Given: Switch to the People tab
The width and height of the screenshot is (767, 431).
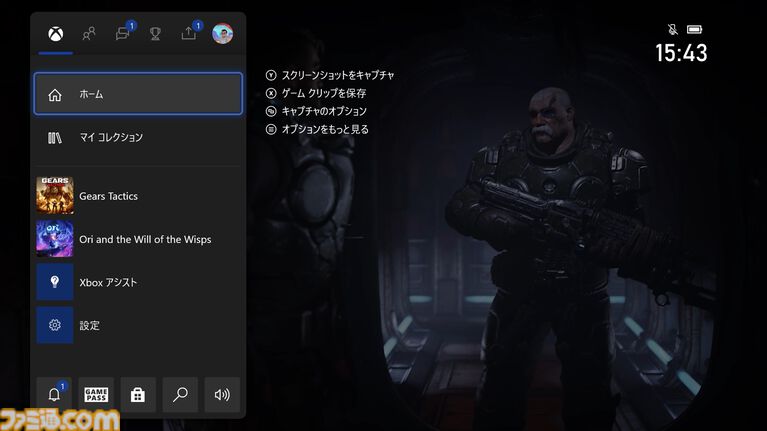Looking at the screenshot, I should pos(89,34).
